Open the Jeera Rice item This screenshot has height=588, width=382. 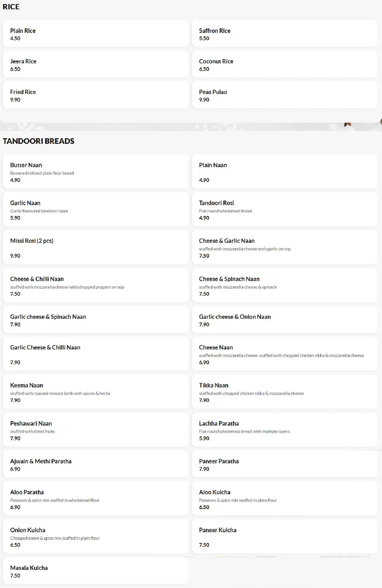point(95,64)
